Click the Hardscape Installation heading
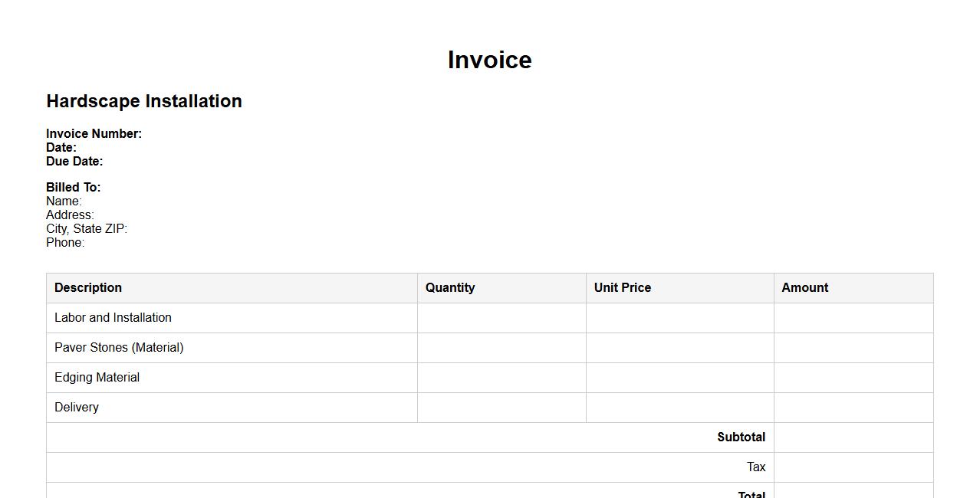 (144, 101)
